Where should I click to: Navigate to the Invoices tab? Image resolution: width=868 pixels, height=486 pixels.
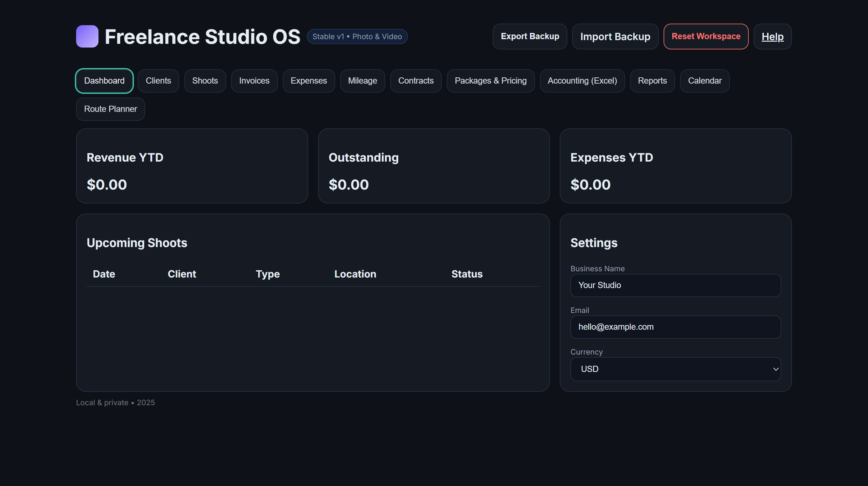254,81
